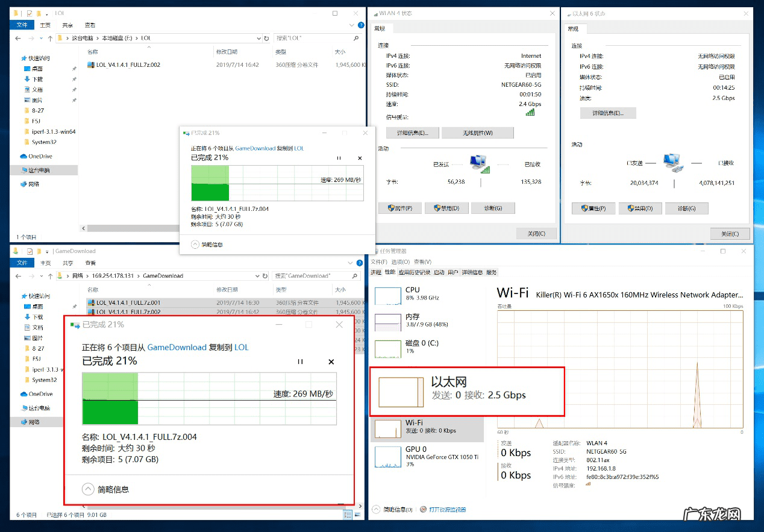Image resolution: width=764 pixels, height=532 pixels.
Task: Open the 查看 tab in LOL Explorer window
Action: click(90, 25)
